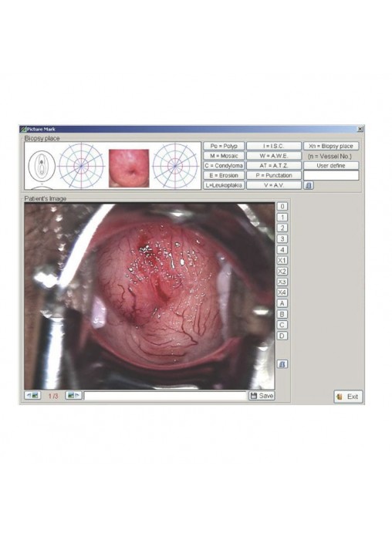
Task: Click the image comment field beside Save
Action: [165, 396]
